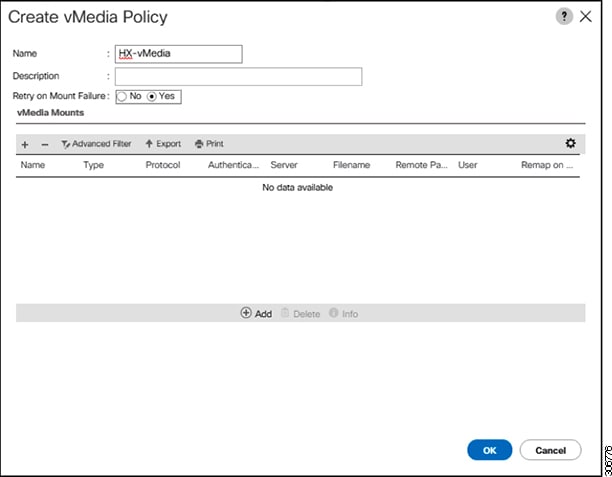
Task: Select Yes for Retry on Mount Failure
Action: (153, 97)
